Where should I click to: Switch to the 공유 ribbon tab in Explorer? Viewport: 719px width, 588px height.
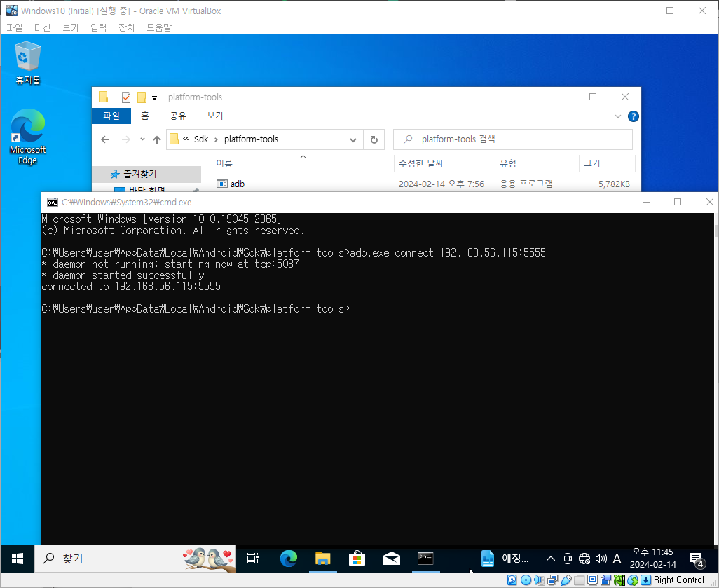178,116
